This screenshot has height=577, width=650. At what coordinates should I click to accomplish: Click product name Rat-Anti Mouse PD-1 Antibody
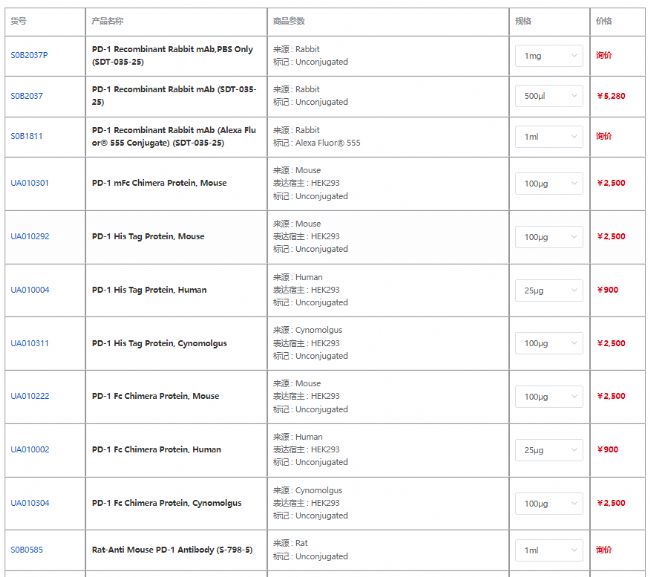(x=172, y=550)
